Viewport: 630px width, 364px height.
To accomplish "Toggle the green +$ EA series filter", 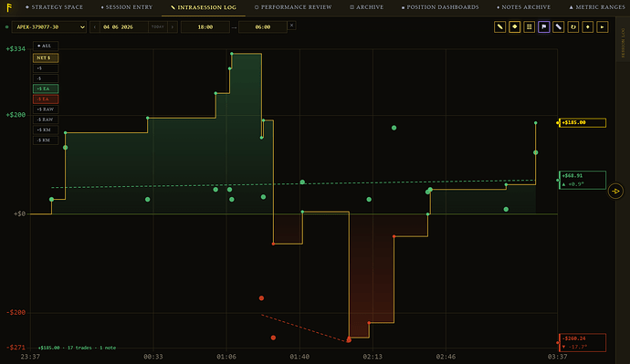I will point(46,88).
